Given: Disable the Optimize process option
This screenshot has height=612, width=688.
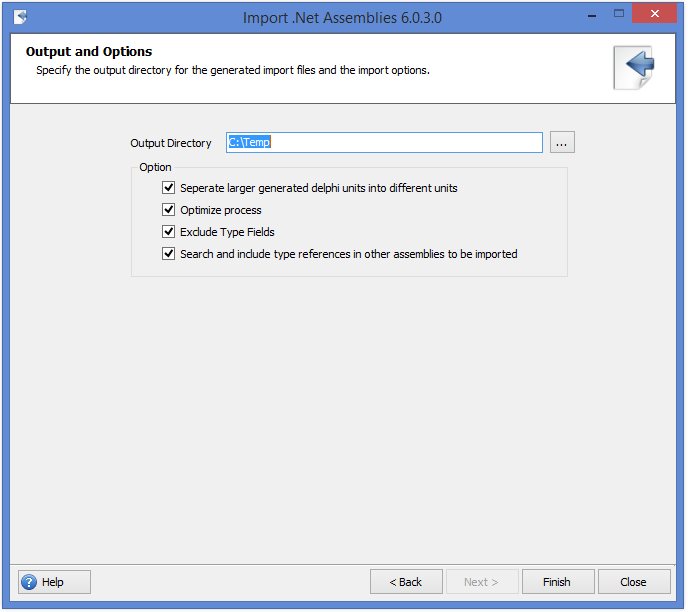Looking at the screenshot, I should point(169,210).
